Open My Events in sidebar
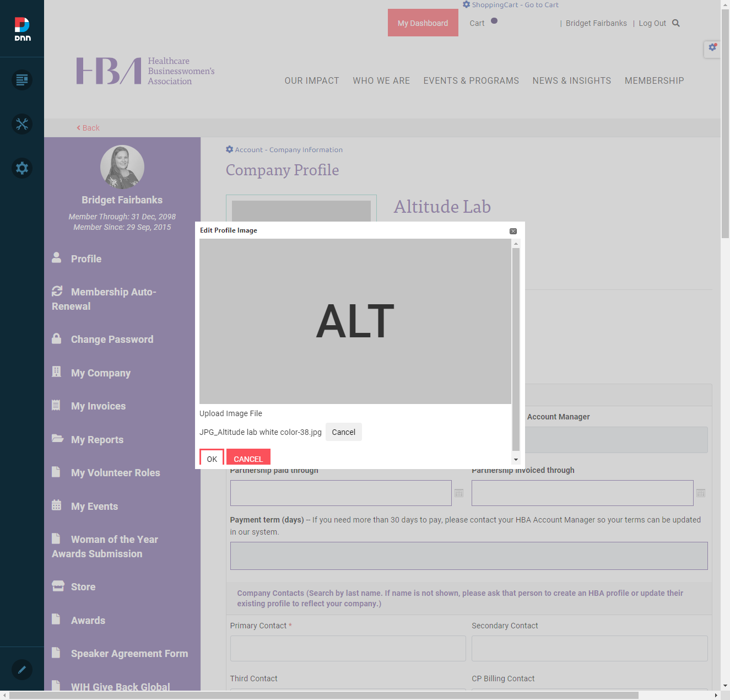730x700 pixels. click(95, 507)
